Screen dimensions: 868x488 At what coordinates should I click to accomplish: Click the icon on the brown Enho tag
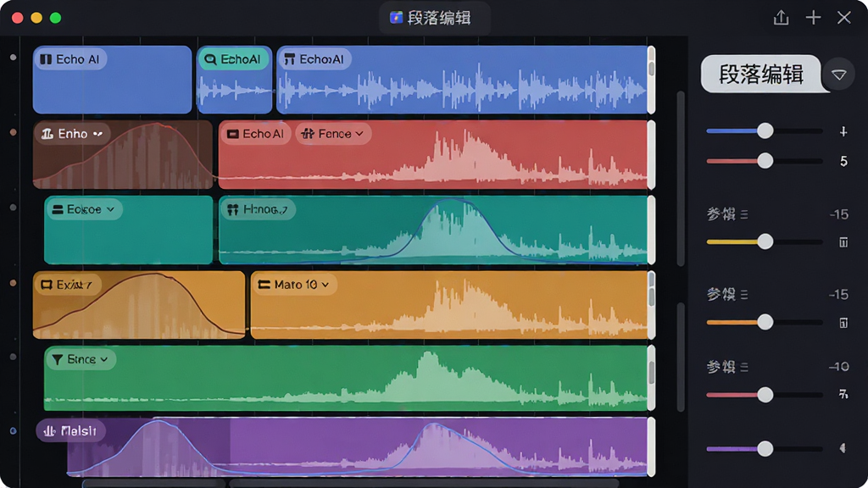47,134
